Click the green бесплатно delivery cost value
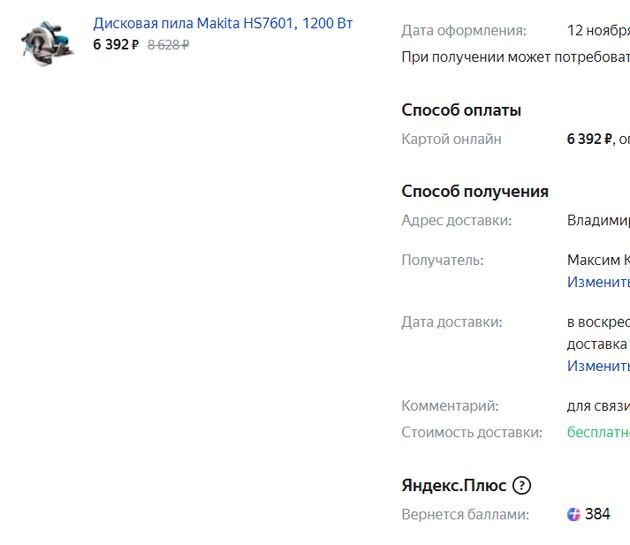This screenshot has height=545, width=630. pos(598,432)
